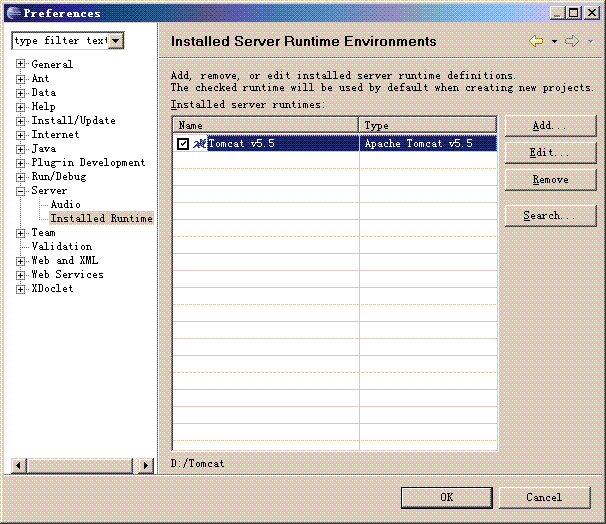Click the tree's horizontal scrollbar thumb

(x=80, y=465)
